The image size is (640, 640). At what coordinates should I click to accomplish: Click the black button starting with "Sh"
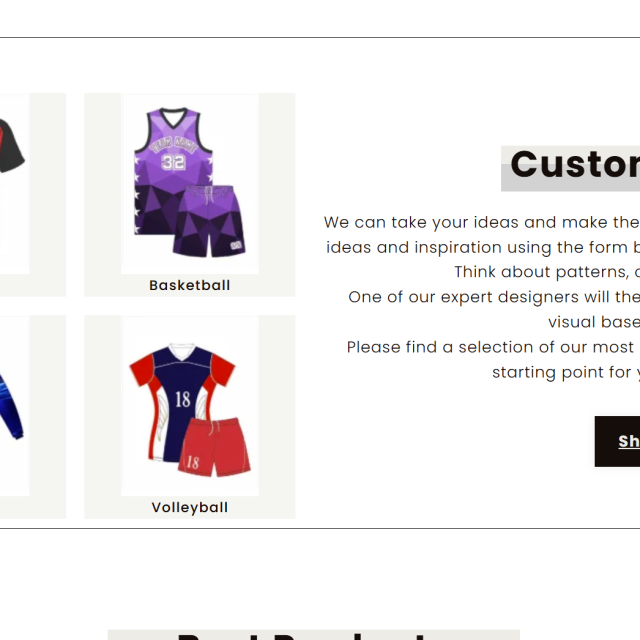pyautogui.click(x=617, y=441)
